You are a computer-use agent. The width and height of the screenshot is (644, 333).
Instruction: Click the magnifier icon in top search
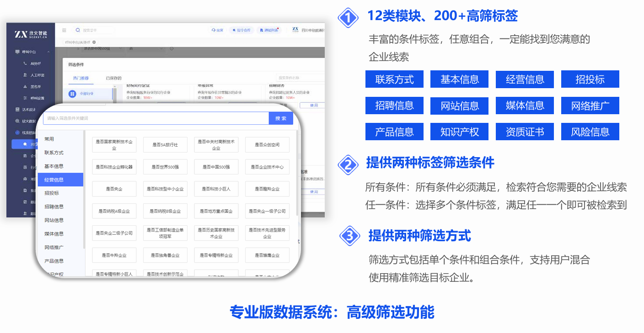[78, 30]
